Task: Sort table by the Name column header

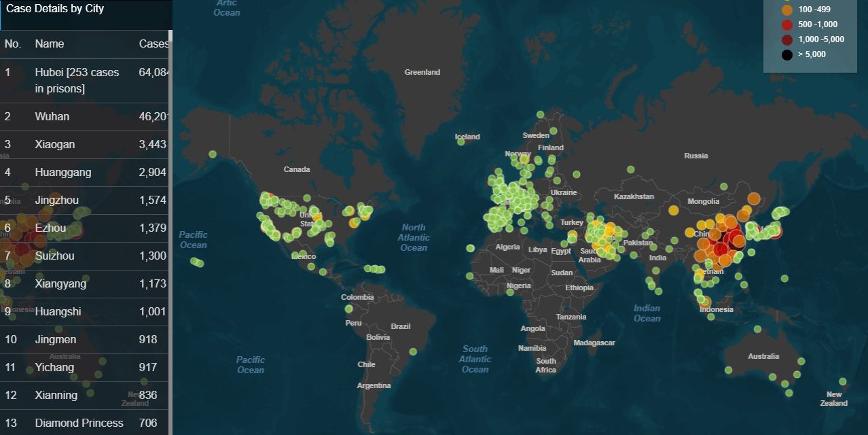Action: (50, 43)
